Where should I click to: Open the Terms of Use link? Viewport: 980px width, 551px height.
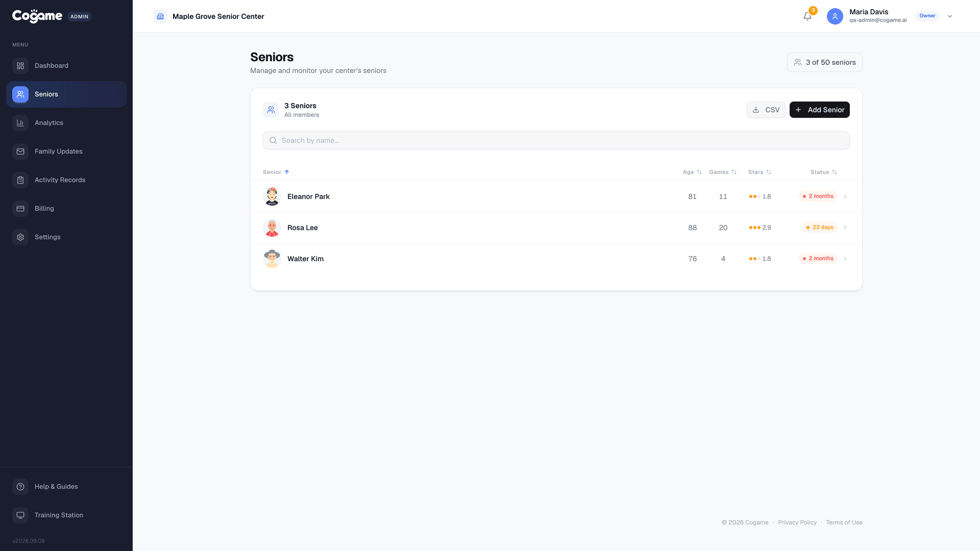(x=844, y=522)
